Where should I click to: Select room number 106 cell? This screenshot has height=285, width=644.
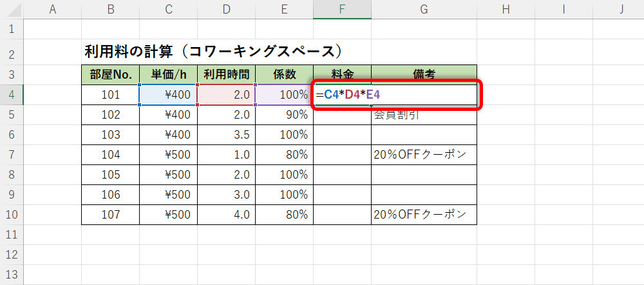[x=111, y=195]
